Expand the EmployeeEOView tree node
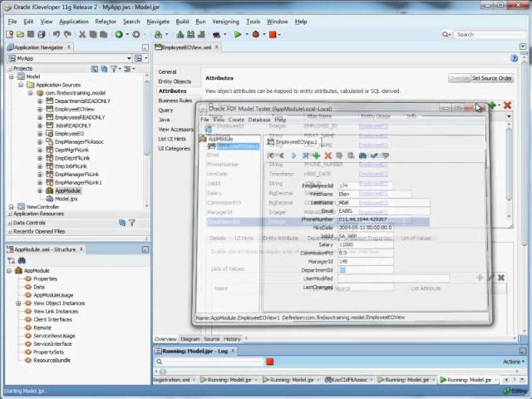This screenshot has height=399, width=532. click(x=40, y=109)
